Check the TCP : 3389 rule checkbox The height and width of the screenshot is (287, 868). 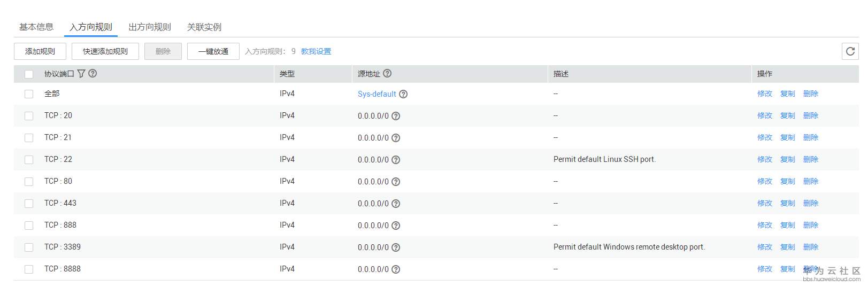29,247
